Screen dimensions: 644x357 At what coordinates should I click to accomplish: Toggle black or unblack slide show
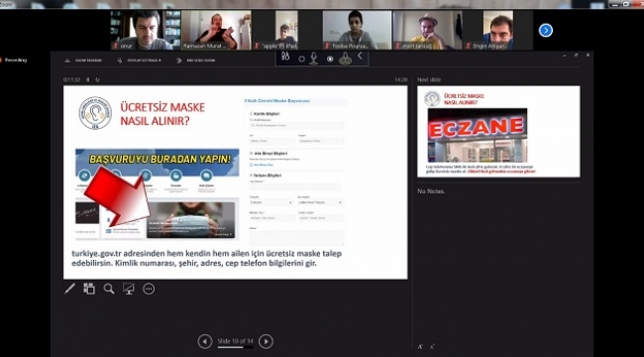[129, 289]
